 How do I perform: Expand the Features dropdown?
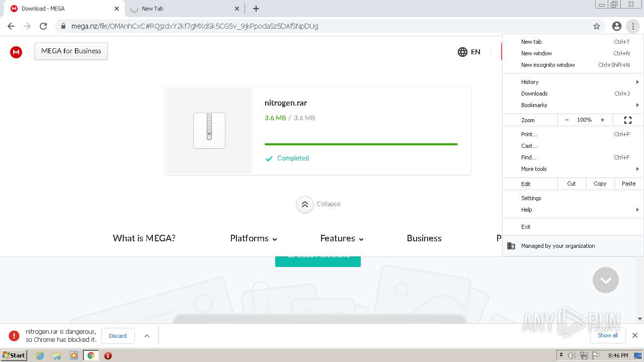(342, 238)
